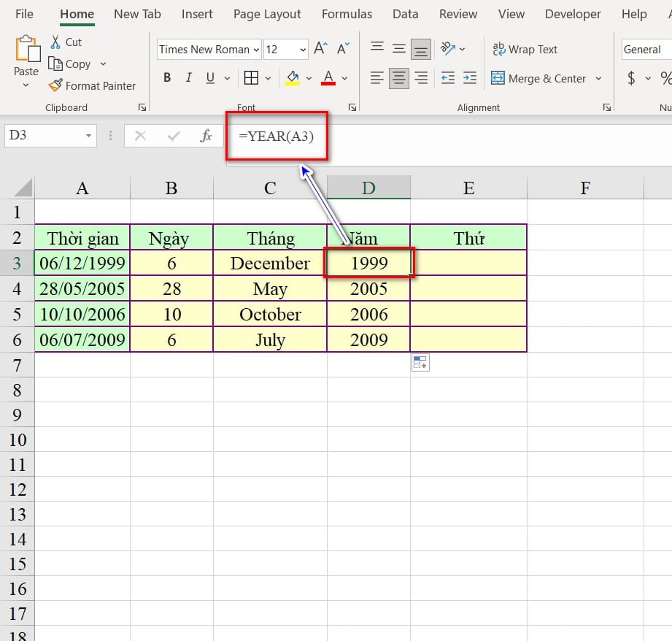Screen dimensions: 672x641
Task: Expand the font size dropdown
Action: point(303,50)
